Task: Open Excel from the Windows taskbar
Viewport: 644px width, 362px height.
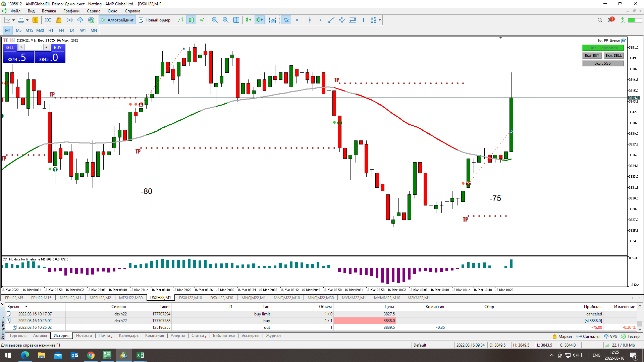Action: [140, 355]
